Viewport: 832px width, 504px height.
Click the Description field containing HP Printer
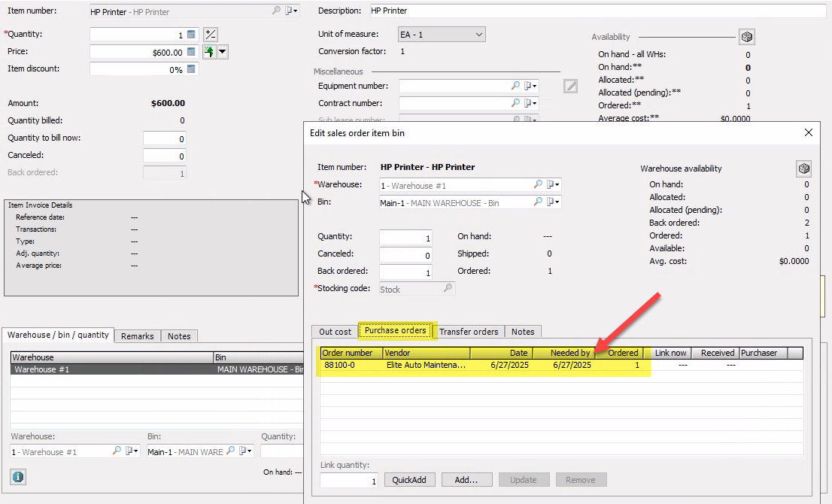click(597, 11)
